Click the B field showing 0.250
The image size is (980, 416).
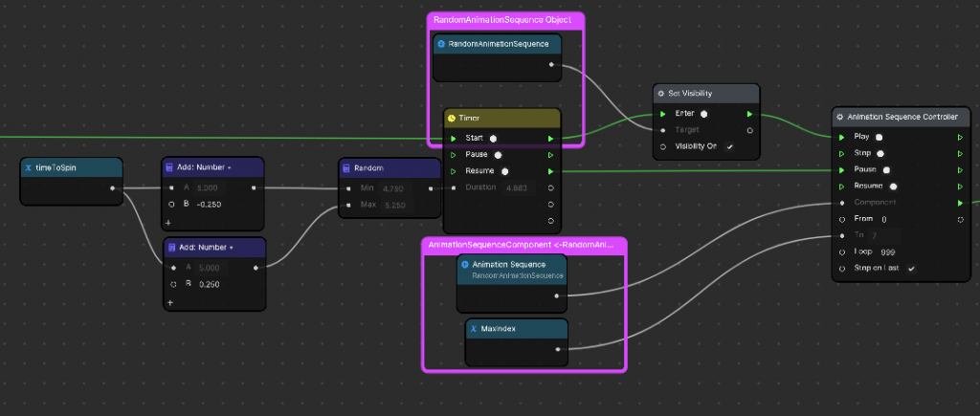[210, 284]
